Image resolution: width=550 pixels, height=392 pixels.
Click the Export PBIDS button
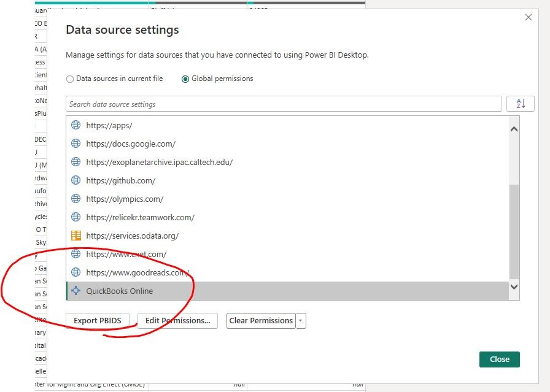(x=98, y=320)
